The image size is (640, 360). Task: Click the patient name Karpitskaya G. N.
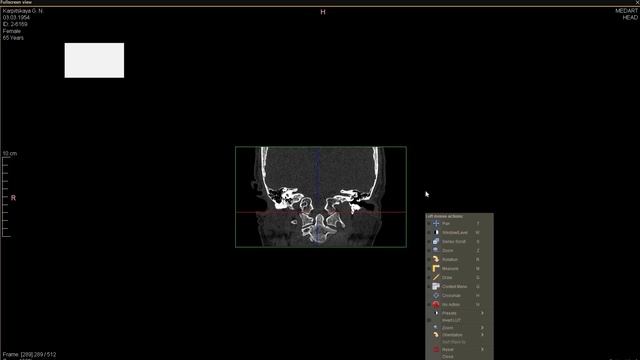pyautogui.click(x=23, y=11)
